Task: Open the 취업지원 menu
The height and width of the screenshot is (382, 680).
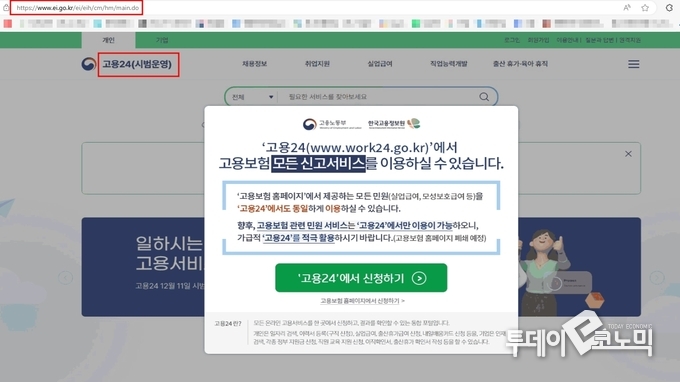Action: pos(317,64)
